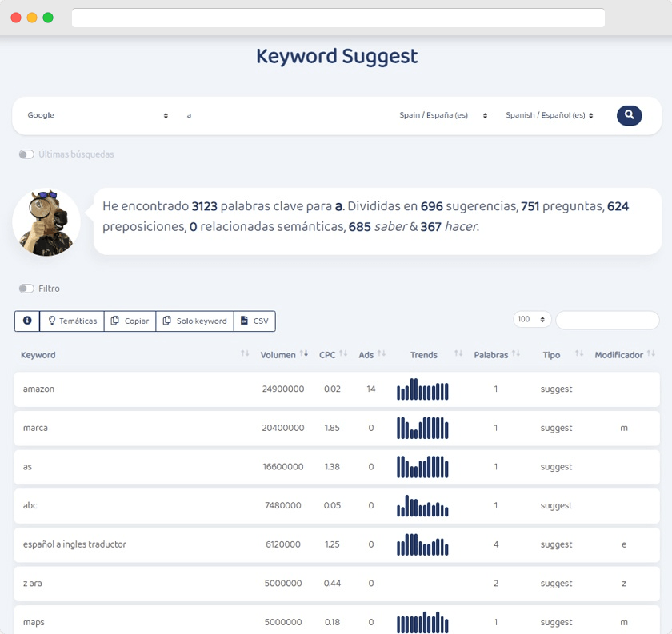Click Ads value 14 for amazon
Screen dimensions: 672x634
371,389
